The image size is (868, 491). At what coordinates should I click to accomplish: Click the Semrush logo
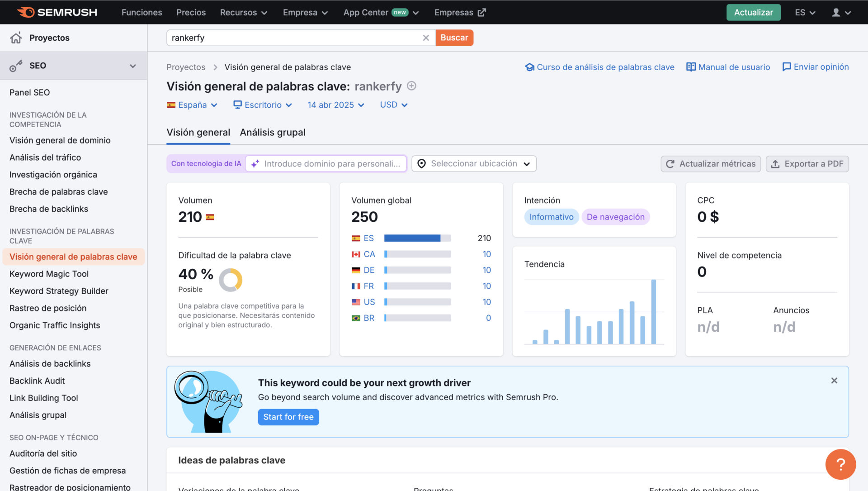pos(57,12)
